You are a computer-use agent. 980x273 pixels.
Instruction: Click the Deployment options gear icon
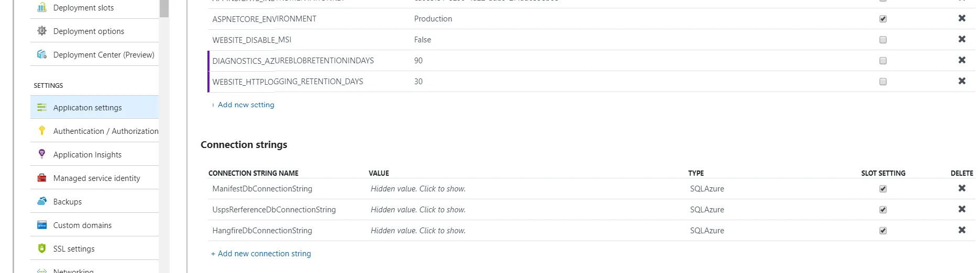point(42,31)
